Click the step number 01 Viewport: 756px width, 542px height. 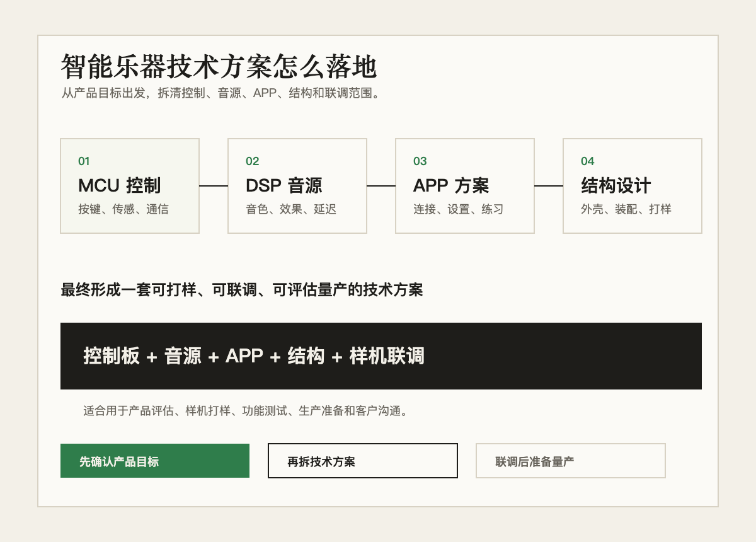pyautogui.click(x=84, y=161)
